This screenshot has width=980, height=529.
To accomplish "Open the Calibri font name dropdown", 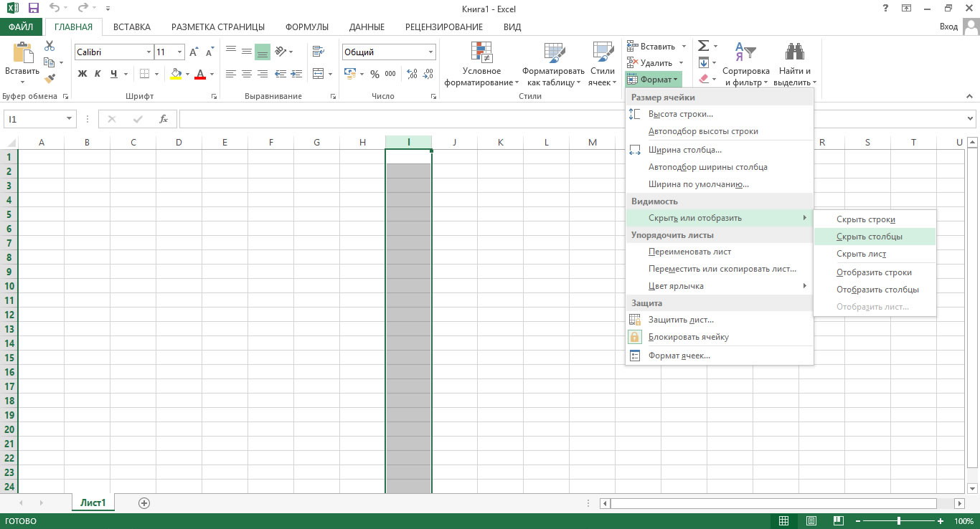I will click(x=149, y=52).
